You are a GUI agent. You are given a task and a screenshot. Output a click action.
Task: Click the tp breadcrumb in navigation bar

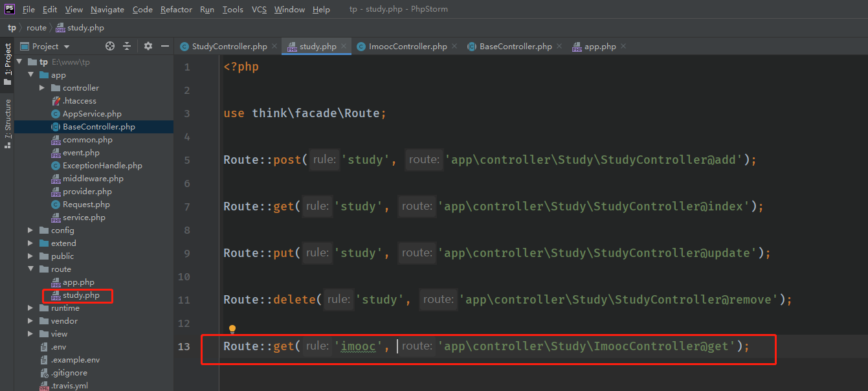12,28
